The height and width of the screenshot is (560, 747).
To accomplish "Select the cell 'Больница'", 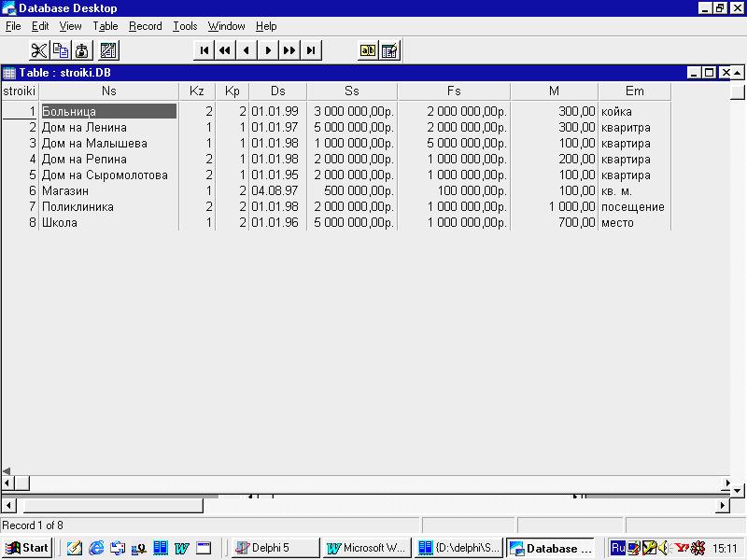I will (108, 111).
